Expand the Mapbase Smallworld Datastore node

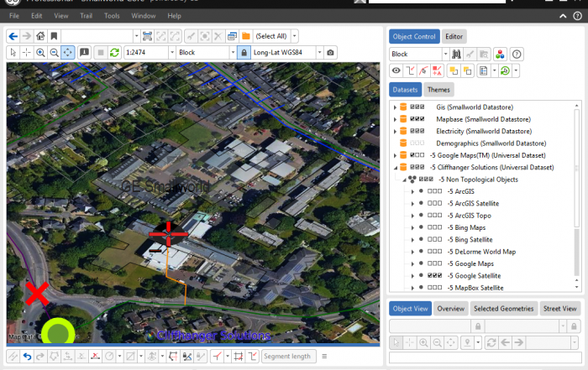395,119
